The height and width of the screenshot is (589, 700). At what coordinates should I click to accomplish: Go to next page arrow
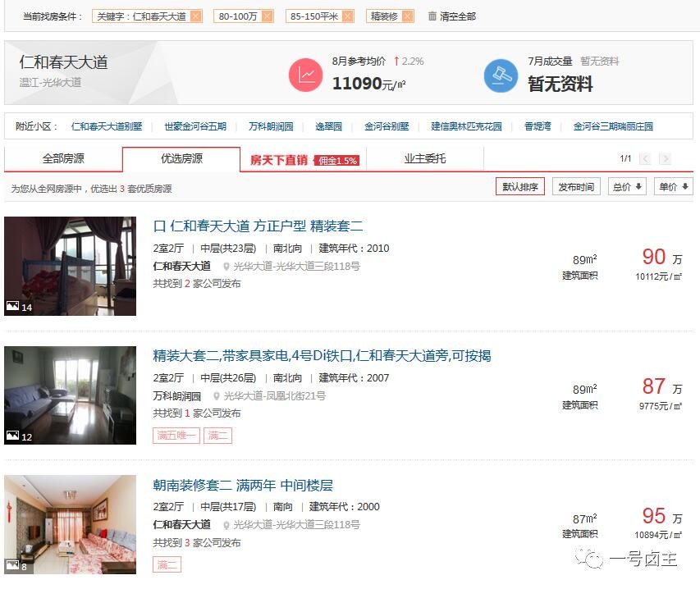click(x=665, y=159)
